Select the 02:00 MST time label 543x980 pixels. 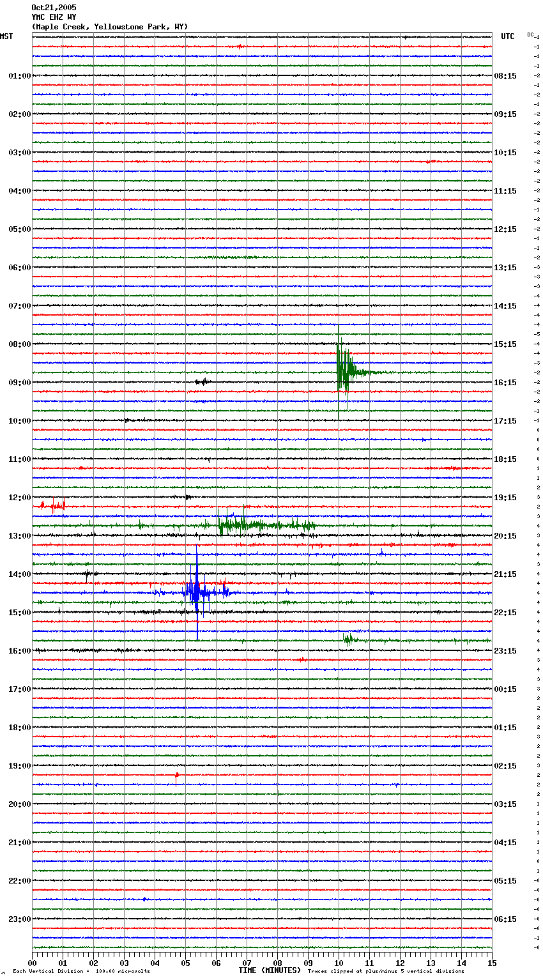coord(19,114)
